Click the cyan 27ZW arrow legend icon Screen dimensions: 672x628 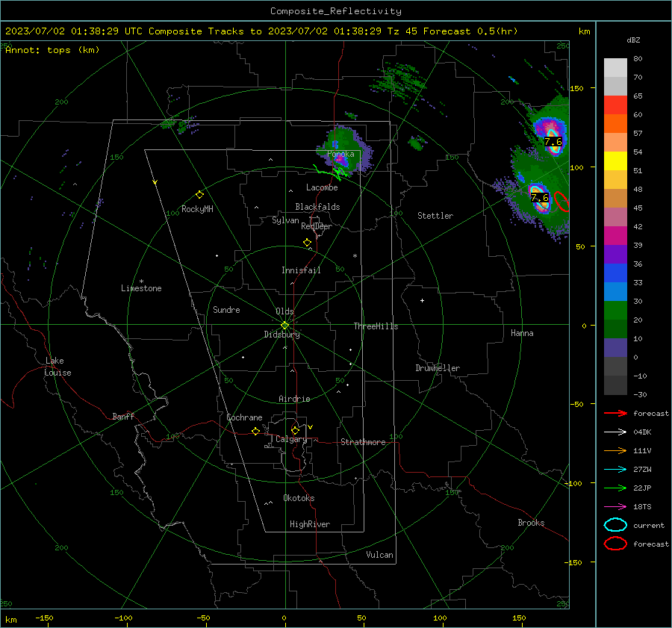tap(615, 470)
